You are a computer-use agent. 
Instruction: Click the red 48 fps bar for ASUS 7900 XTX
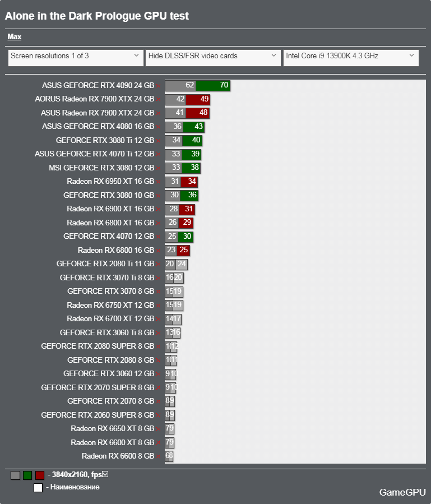pos(197,113)
